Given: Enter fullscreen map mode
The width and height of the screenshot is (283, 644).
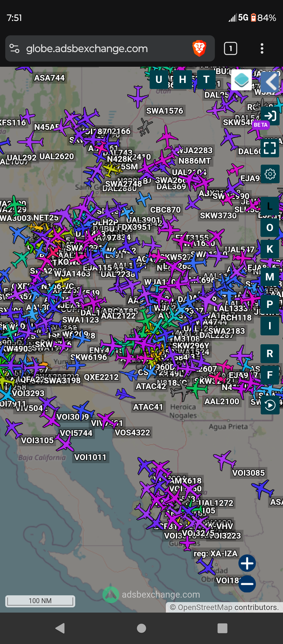Looking at the screenshot, I should [x=270, y=148].
